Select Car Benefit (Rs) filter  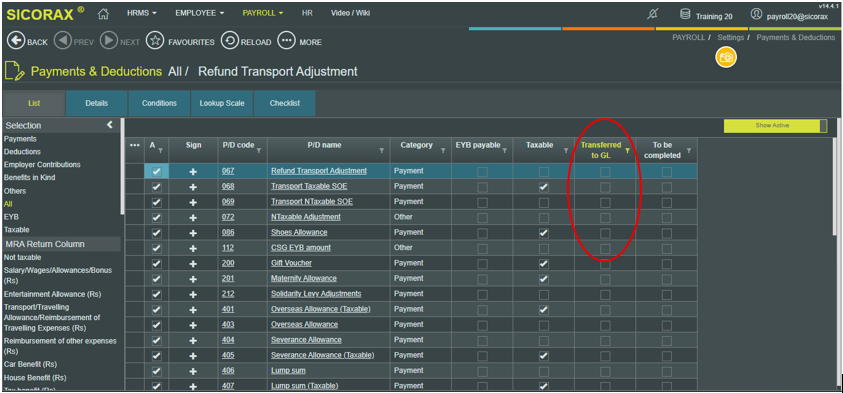coord(31,364)
